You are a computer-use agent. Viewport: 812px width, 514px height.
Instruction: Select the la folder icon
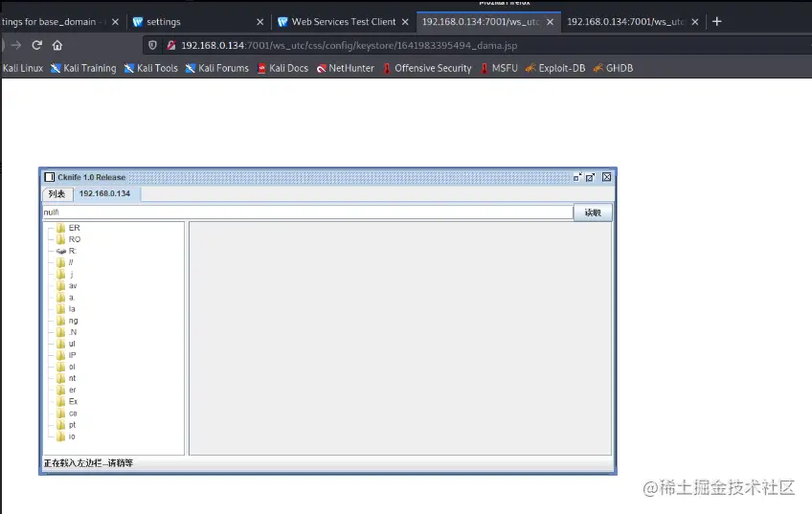[60, 309]
